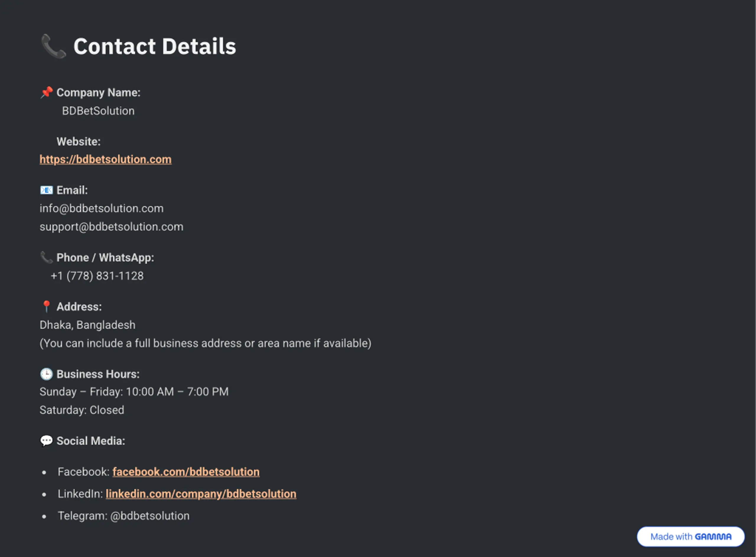Click the phone number +1 (778) 831-1128
Viewport: 756px width, 557px height.
click(97, 276)
